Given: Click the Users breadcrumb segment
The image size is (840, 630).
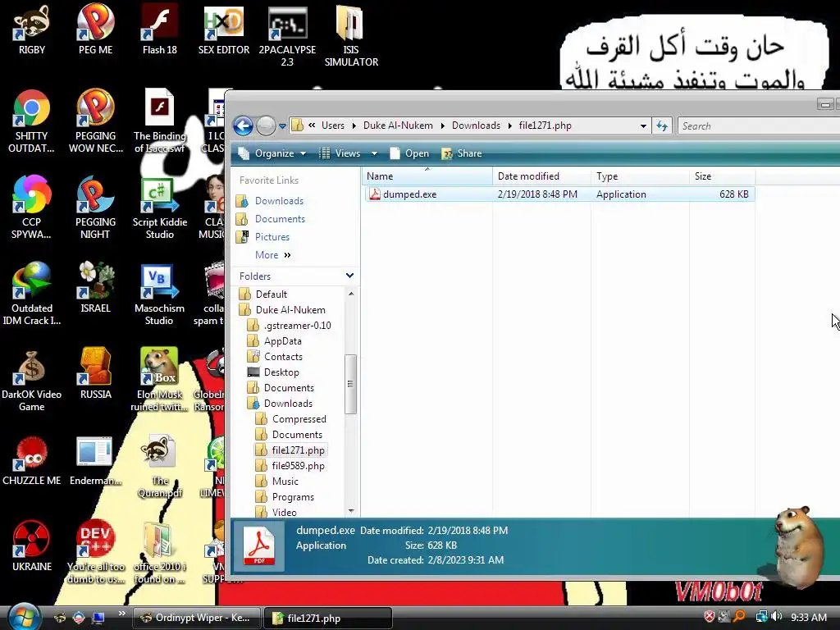Looking at the screenshot, I should click(333, 126).
